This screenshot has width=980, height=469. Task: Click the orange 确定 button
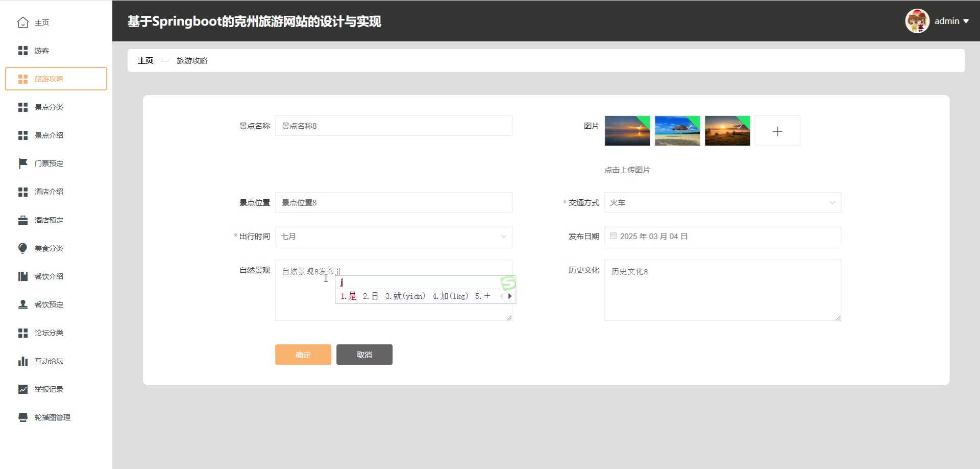(303, 355)
